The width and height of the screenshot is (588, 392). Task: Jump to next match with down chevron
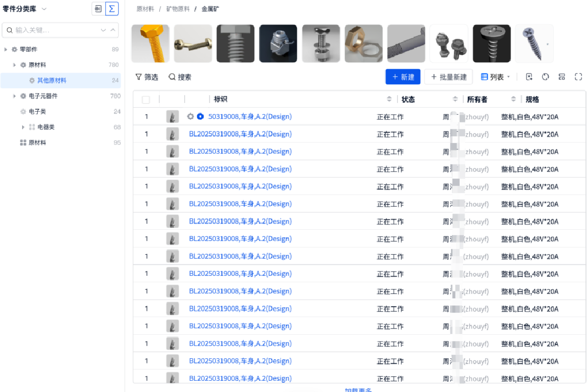[x=103, y=30]
